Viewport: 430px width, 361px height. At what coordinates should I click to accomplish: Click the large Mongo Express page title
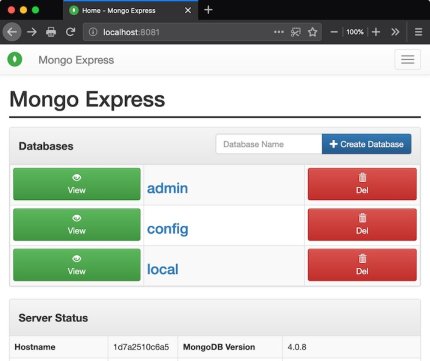[87, 99]
